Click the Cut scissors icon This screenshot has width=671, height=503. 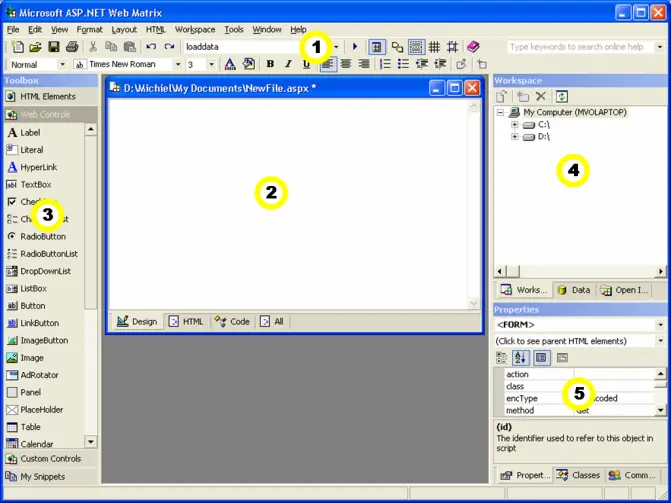(x=93, y=47)
